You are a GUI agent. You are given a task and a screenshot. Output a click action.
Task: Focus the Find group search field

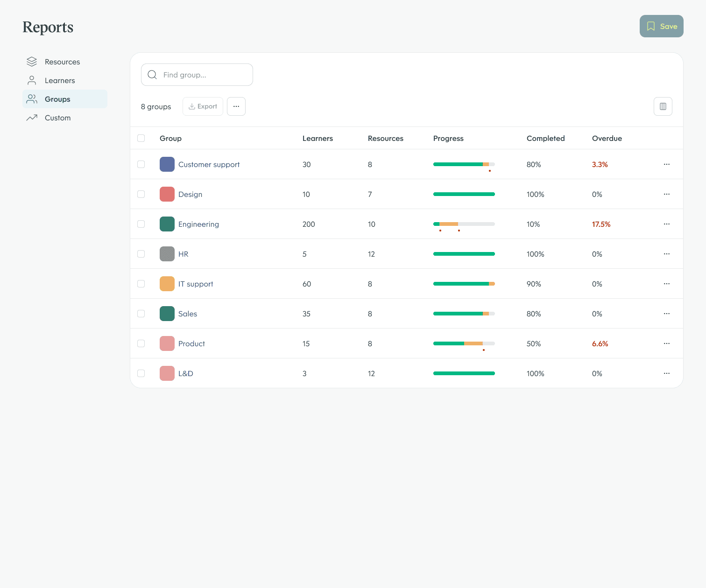coord(204,75)
